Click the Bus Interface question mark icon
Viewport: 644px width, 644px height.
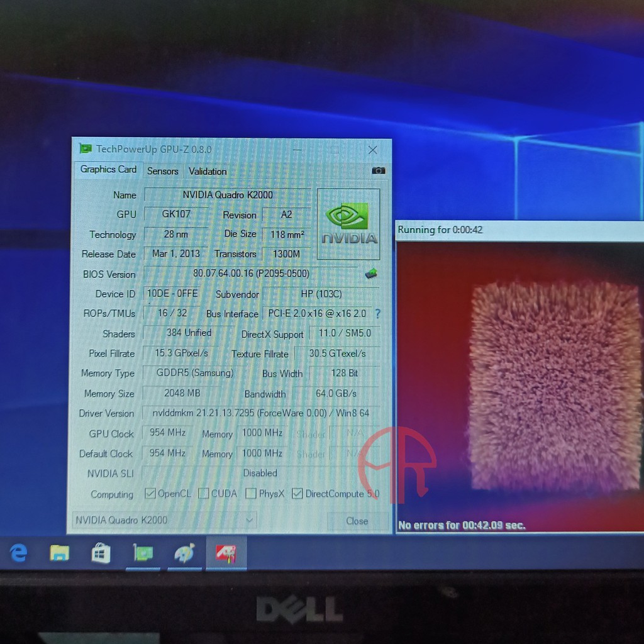[377, 313]
